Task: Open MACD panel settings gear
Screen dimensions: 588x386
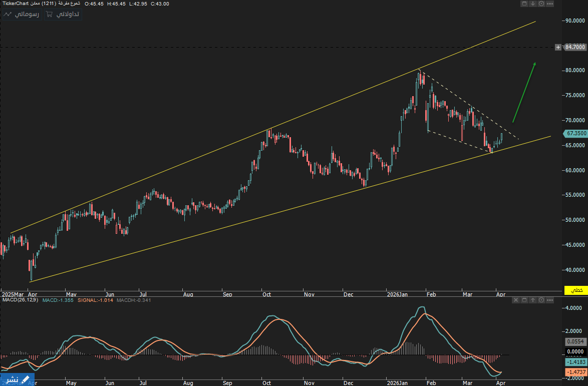Action: [541, 300]
